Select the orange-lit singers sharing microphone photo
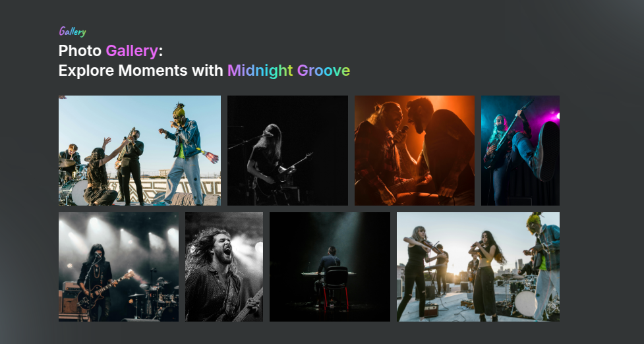 click(415, 150)
